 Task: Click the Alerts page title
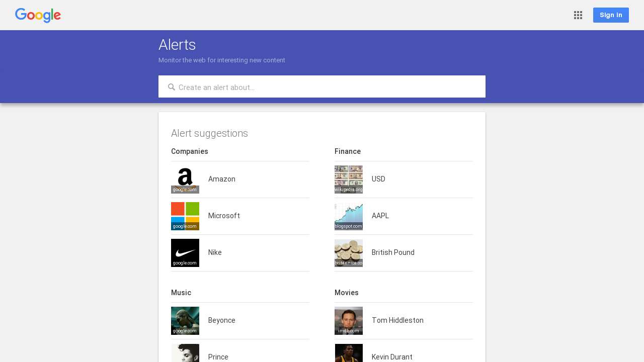tap(177, 45)
